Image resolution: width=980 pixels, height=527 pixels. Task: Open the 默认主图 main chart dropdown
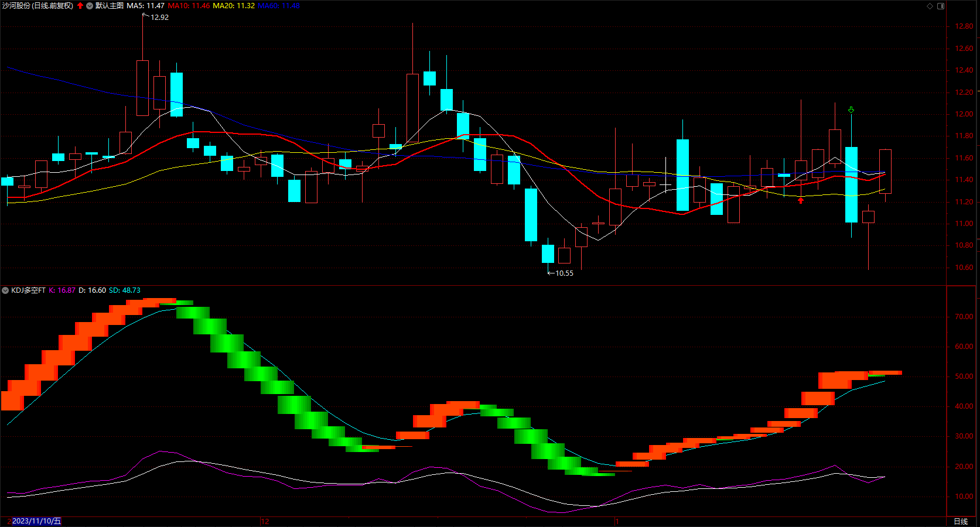(x=90, y=6)
